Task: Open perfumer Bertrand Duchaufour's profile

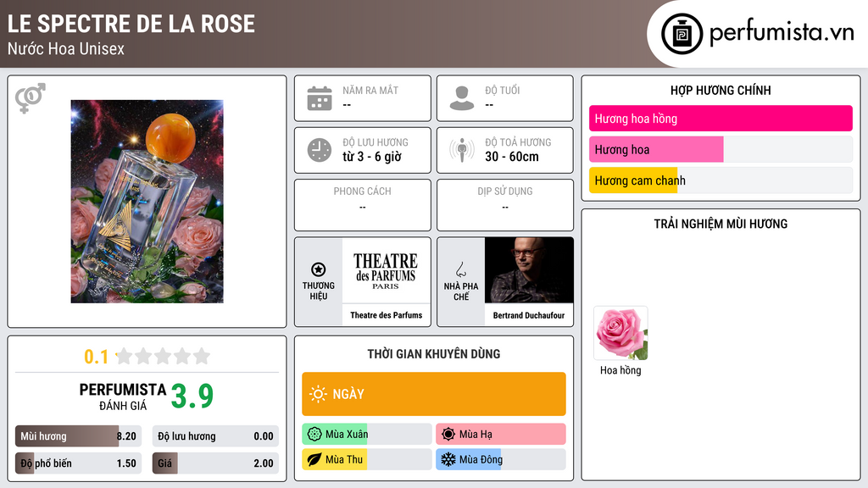Action: (529, 281)
